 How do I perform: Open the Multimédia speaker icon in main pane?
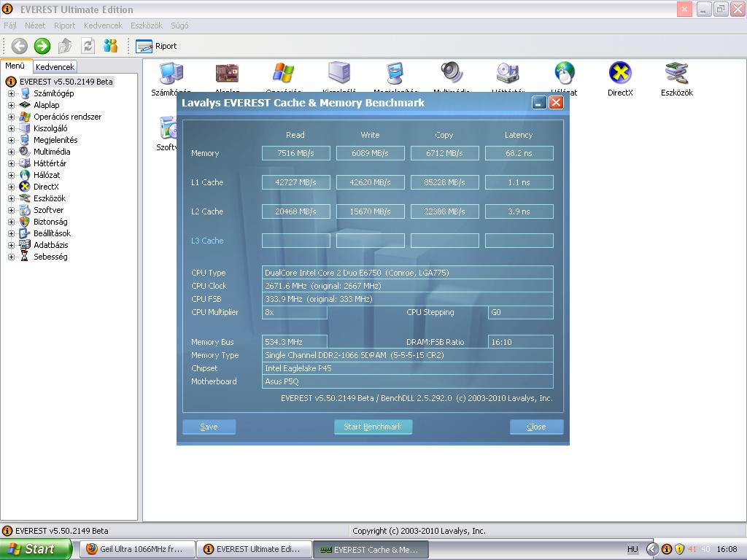coord(452,74)
